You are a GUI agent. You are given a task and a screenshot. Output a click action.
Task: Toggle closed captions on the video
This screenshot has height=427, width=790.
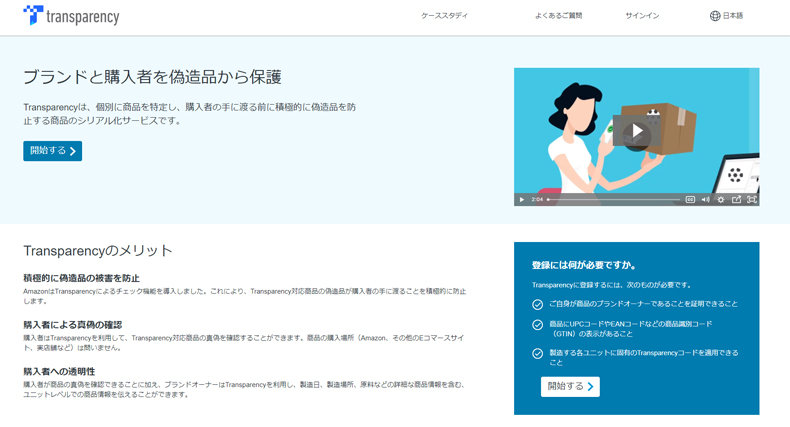(690, 199)
